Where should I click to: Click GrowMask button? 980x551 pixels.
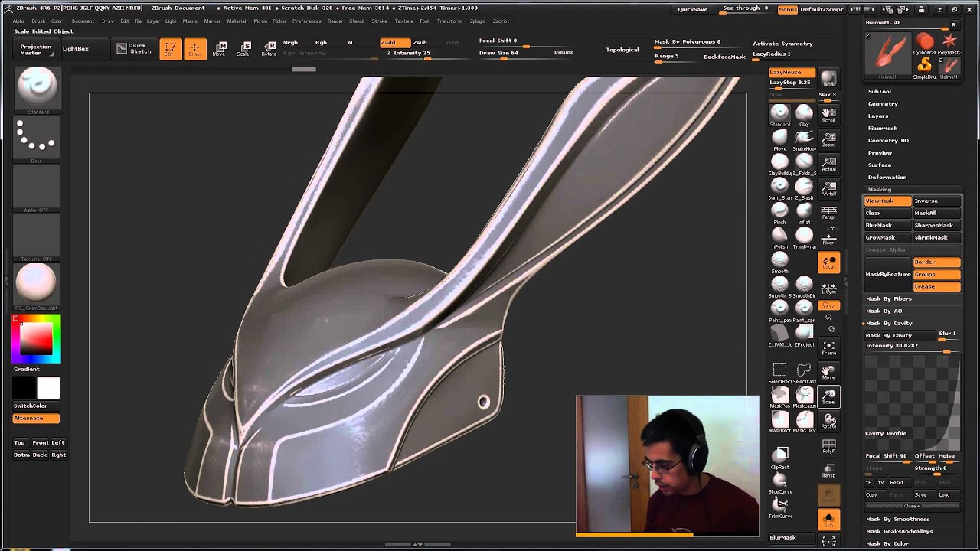887,237
